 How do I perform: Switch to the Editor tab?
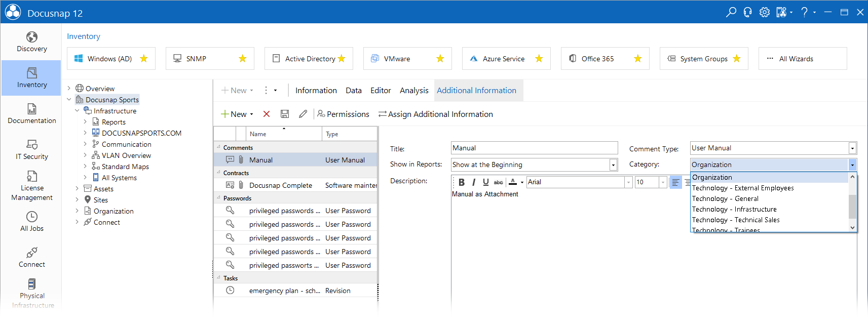click(x=381, y=91)
